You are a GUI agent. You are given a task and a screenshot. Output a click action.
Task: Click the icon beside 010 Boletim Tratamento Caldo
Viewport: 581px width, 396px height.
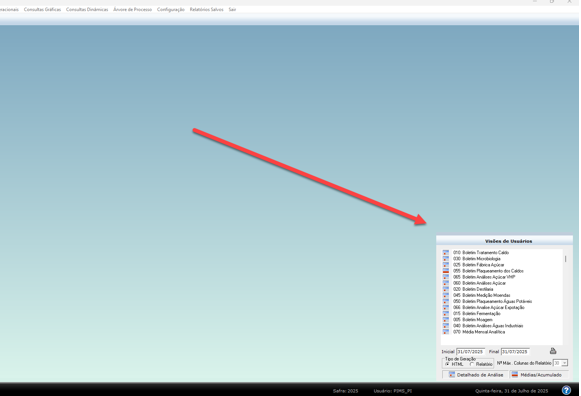click(446, 253)
